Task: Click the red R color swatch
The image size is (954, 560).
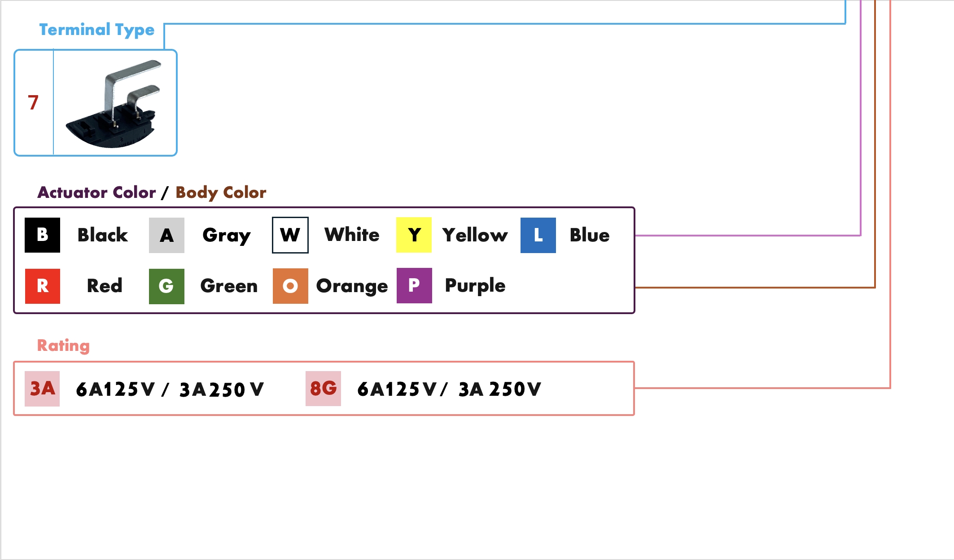Action: [42, 286]
